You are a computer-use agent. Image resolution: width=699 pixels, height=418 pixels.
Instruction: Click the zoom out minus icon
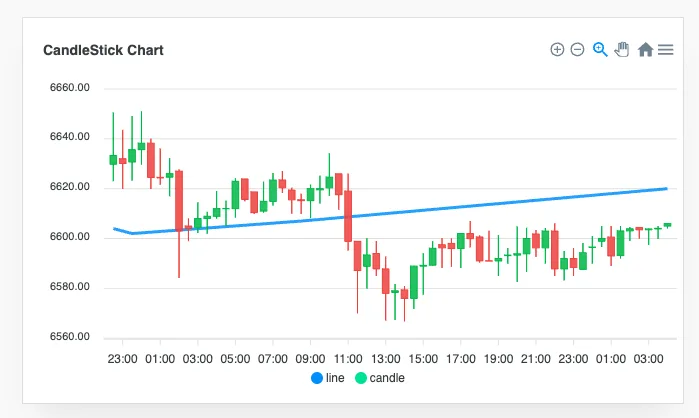click(x=577, y=49)
